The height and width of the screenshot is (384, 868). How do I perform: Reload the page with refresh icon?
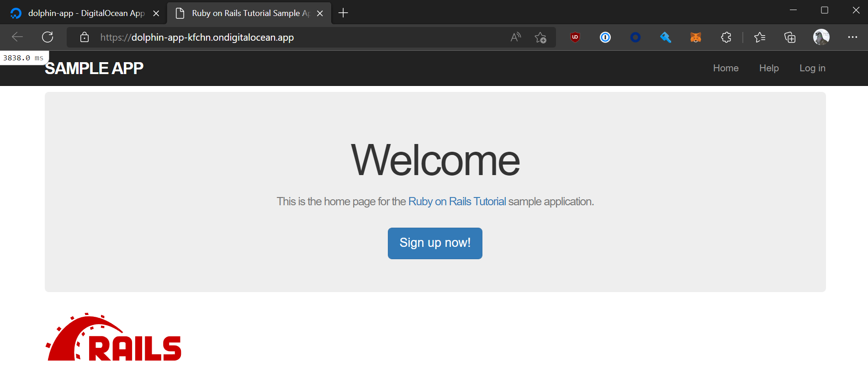[48, 37]
